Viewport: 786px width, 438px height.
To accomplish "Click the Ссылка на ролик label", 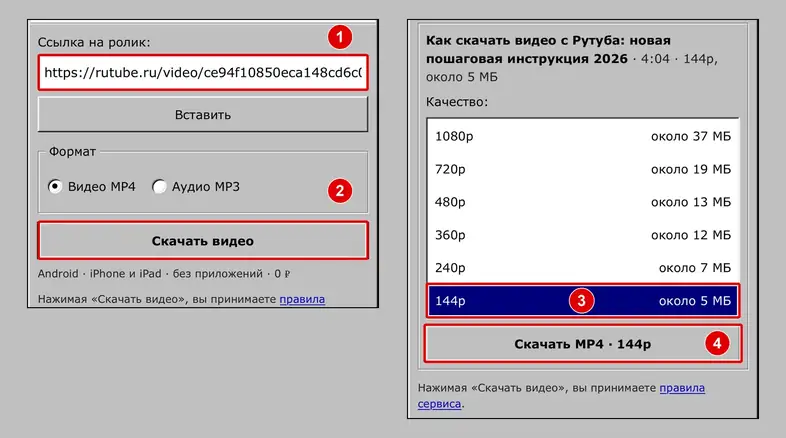I will [94, 43].
